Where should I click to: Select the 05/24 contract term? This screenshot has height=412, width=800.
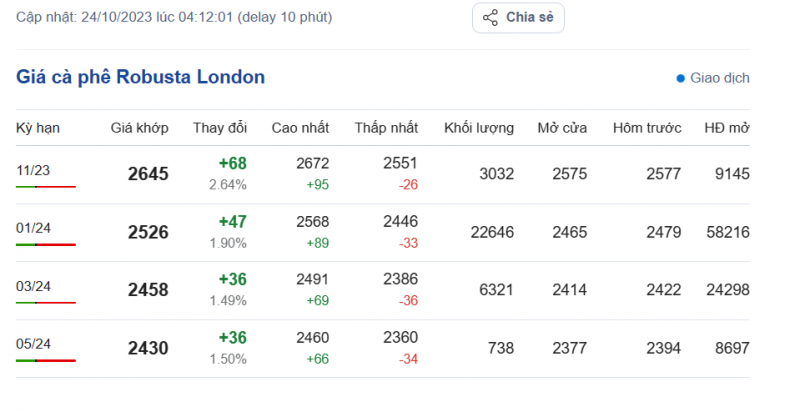pyautogui.click(x=33, y=344)
